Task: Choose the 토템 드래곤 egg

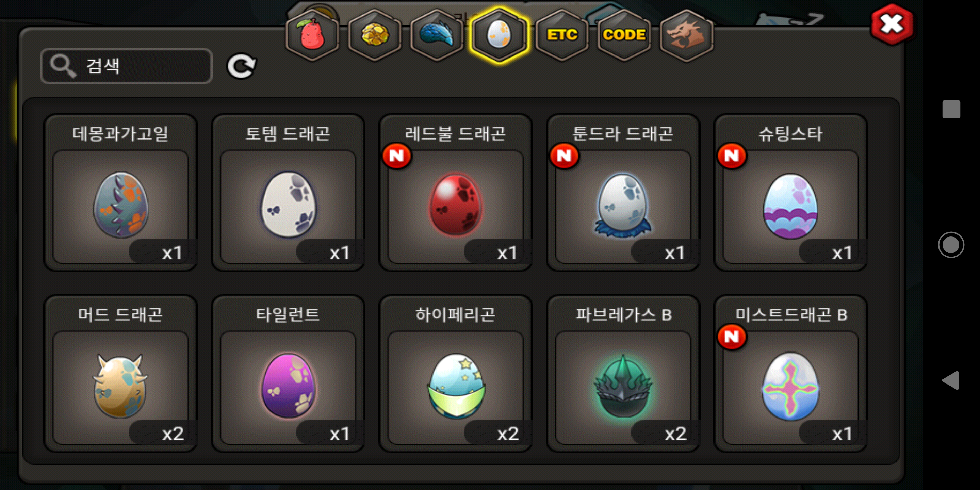Action: (x=288, y=193)
